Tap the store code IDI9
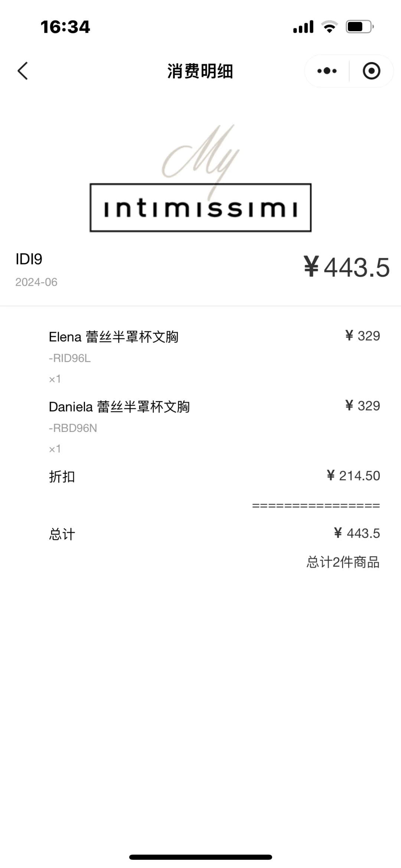401x868 pixels. click(29, 259)
